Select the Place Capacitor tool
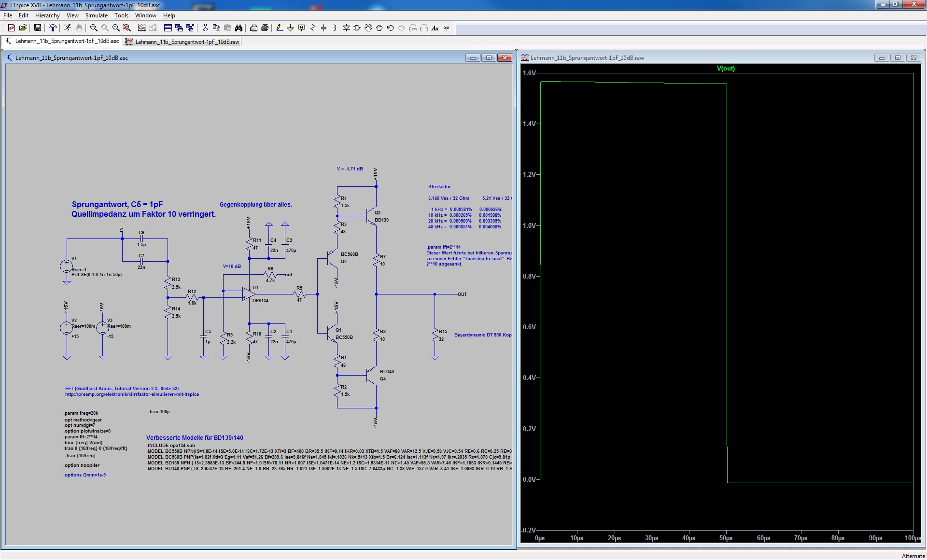Viewport: 927px width, 560px height. (323, 28)
